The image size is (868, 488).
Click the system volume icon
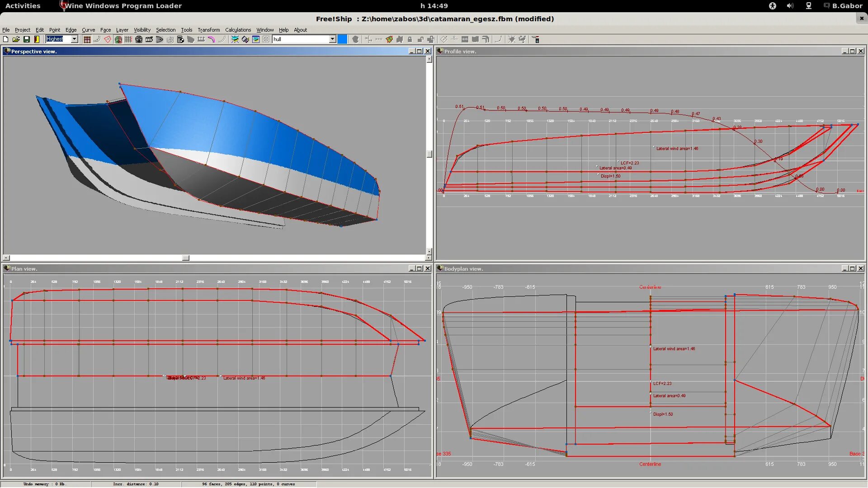[x=790, y=6]
